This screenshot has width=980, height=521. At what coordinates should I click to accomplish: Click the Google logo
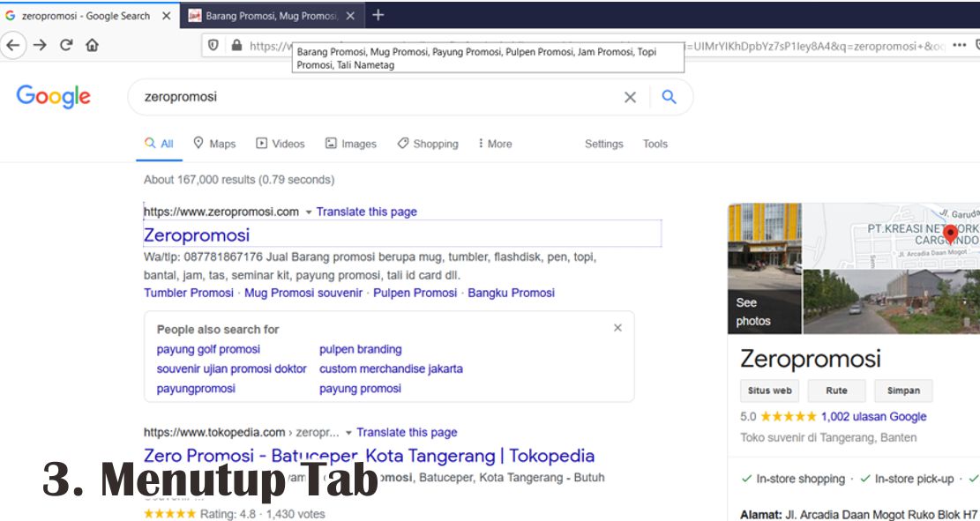tap(54, 97)
